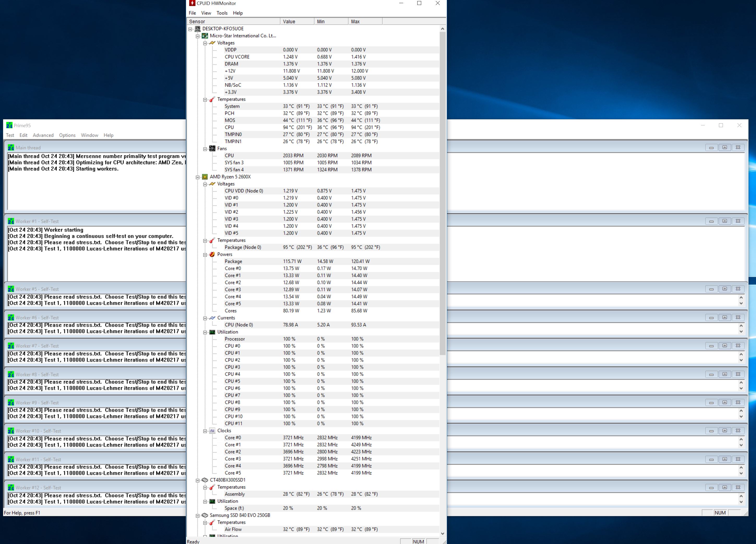Select the Package (Node 0) temperature row
Screen dimensions: 756x544
click(x=243, y=247)
